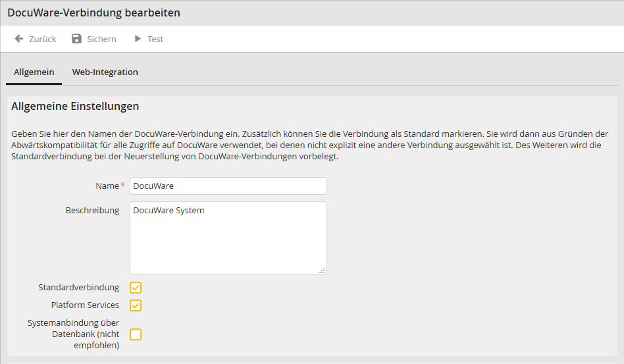The image size is (624, 364).
Task: Focus the Name input field
Action: click(228, 186)
